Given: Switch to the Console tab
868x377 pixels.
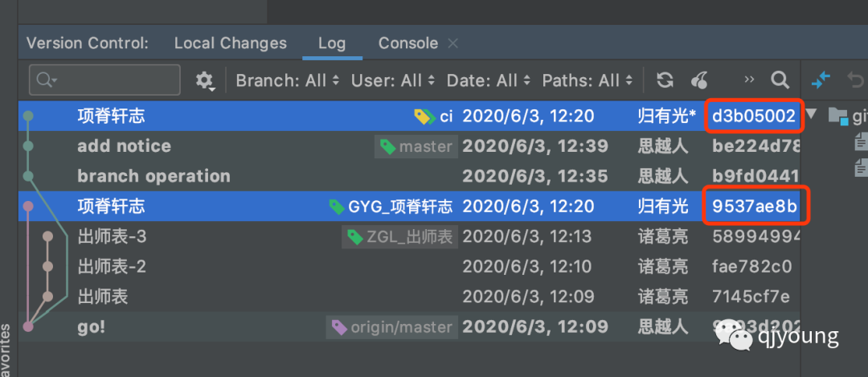Looking at the screenshot, I should (408, 43).
